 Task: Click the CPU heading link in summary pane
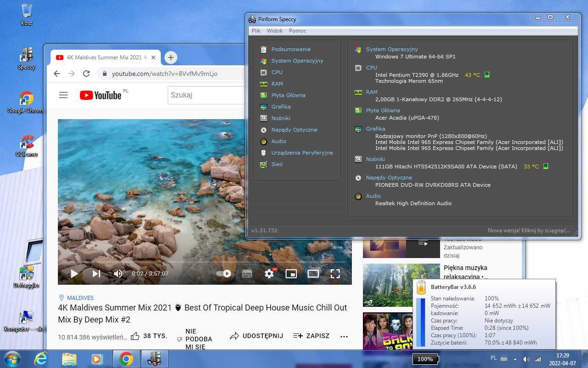tap(372, 68)
